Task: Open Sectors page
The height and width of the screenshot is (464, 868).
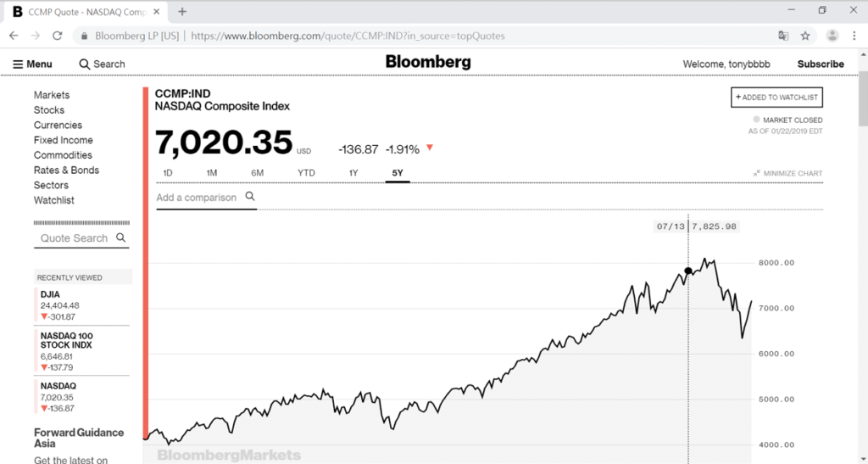Action: 51,185
